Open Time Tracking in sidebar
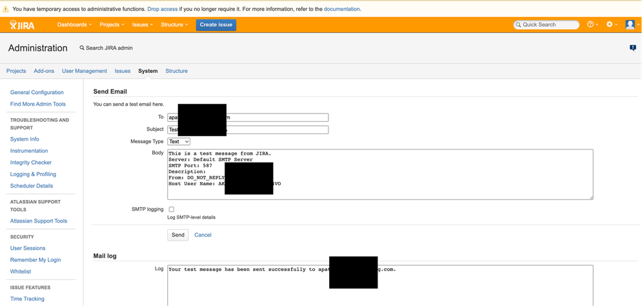 click(x=27, y=299)
